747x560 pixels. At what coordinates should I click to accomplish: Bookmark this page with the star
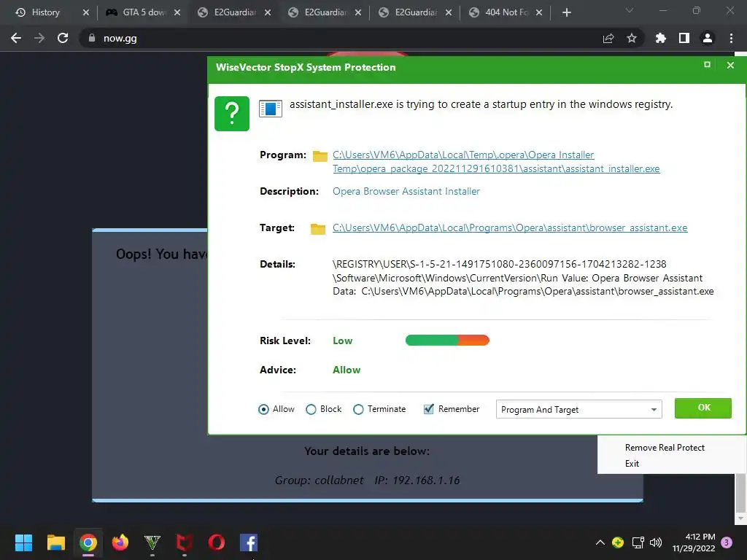(632, 38)
